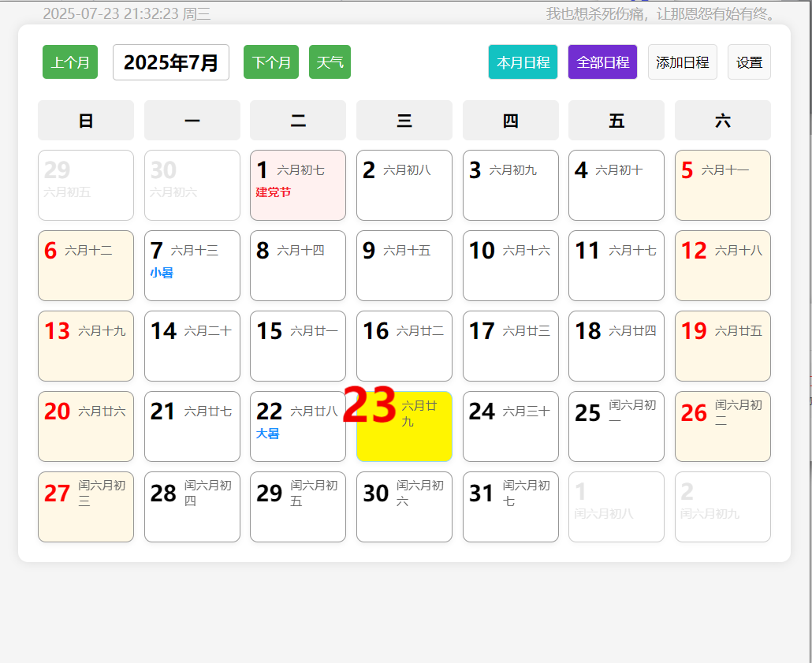
Task: Select July 3 六月初九
Action: tap(511, 185)
